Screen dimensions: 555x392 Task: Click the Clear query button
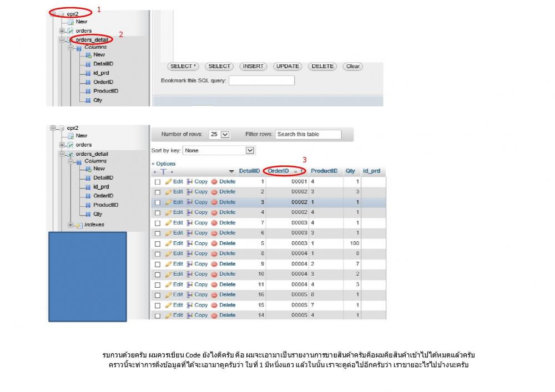(352, 67)
